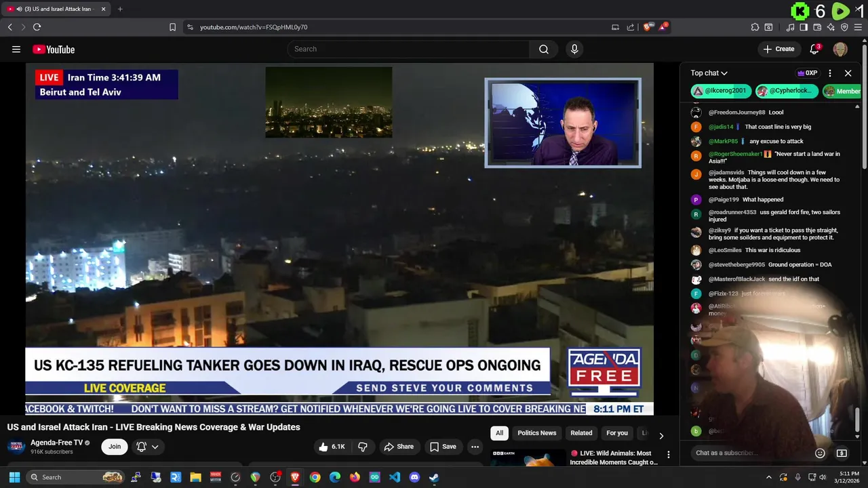Screen dimensions: 868x488
Task: Select the Related chip
Action: pyautogui.click(x=581, y=433)
